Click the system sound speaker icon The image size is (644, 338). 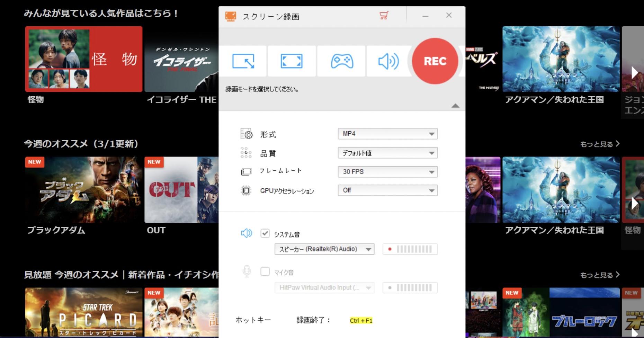(x=247, y=233)
